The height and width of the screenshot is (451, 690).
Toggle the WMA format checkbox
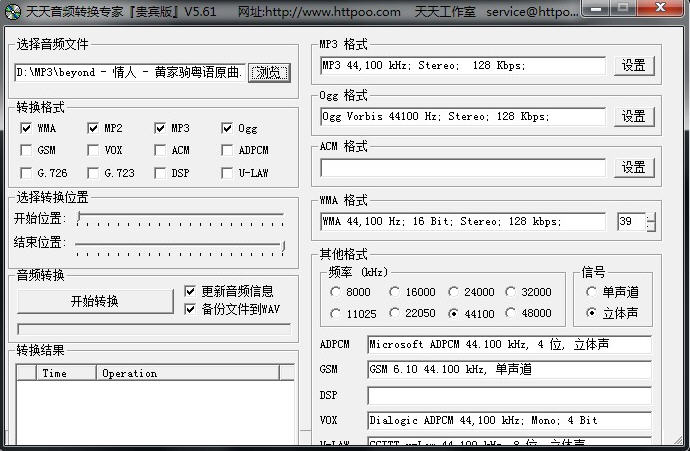[x=26, y=128]
